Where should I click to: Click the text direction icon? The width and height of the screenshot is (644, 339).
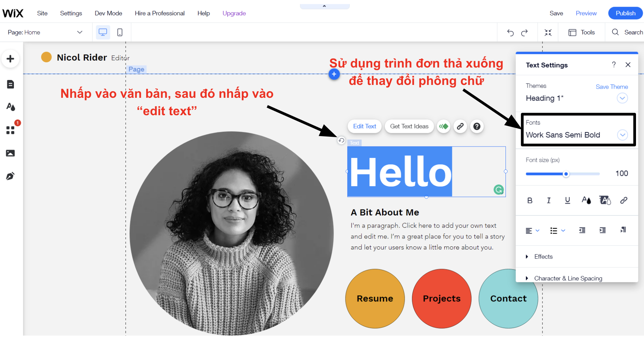[623, 230]
